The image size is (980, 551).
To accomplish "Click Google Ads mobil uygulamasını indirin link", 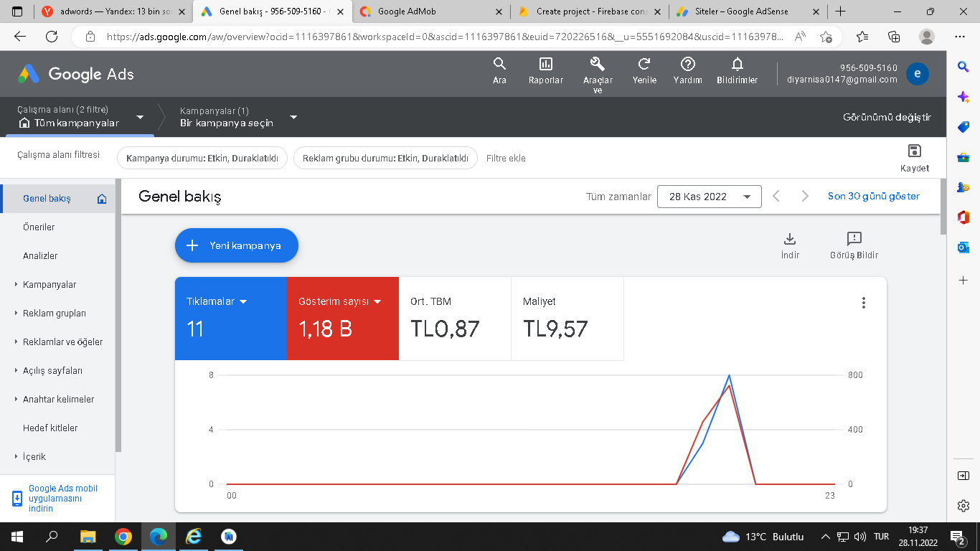I will tap(63, 499).
